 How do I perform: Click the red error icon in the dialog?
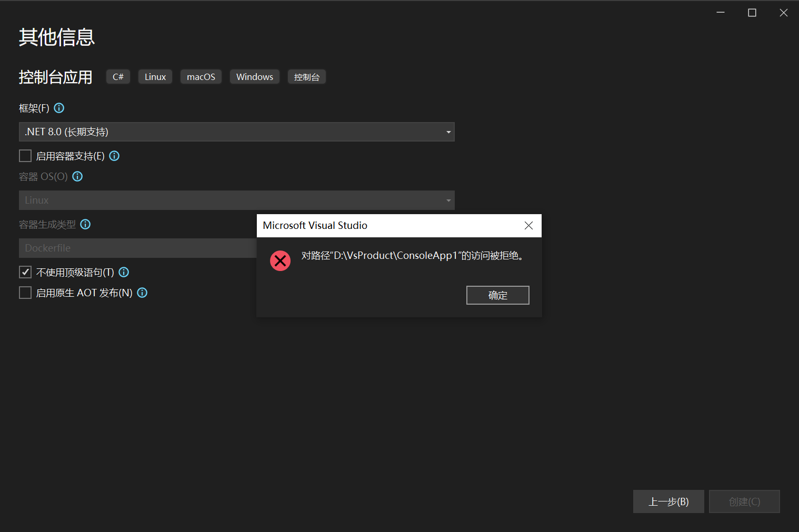[280, 260]
